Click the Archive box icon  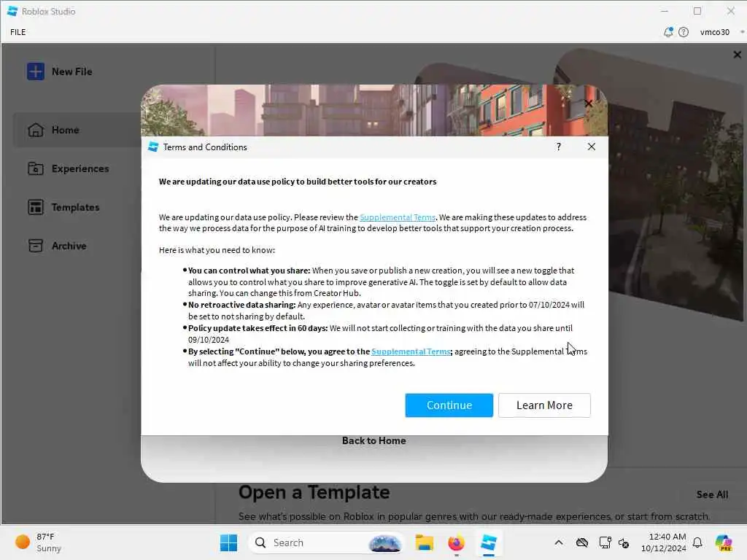click(36, 246)
